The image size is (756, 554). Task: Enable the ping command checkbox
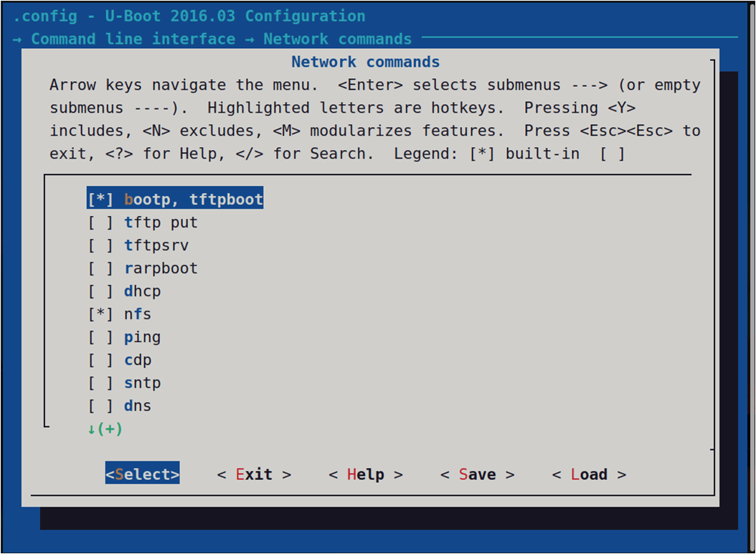point(100,337)
